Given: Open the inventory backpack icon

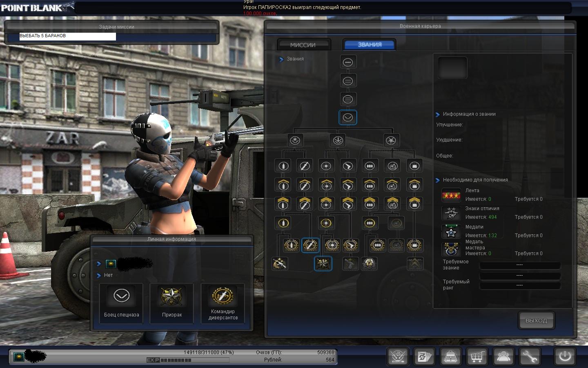Looking at the screenshot, I should (451, 356).
